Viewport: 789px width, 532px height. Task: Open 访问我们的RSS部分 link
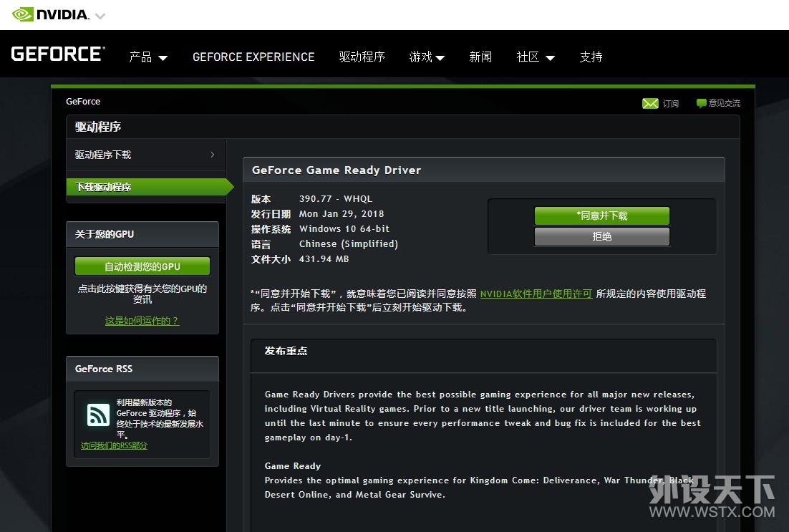115,445
